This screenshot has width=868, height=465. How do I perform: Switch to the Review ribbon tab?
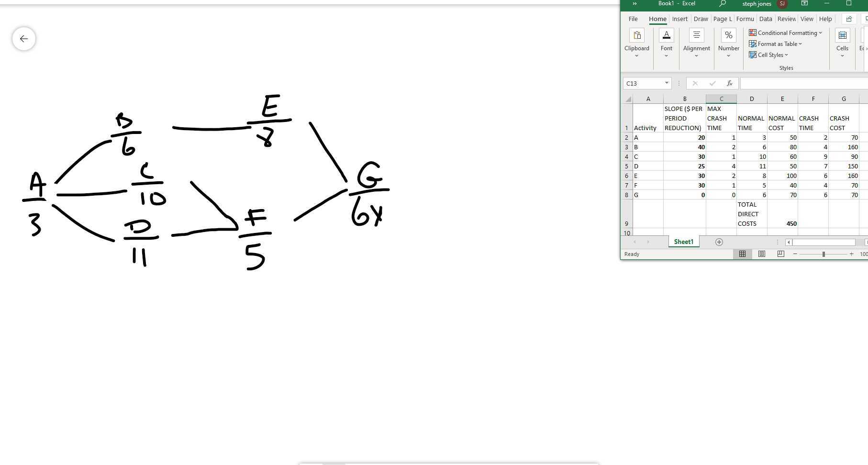786,19
